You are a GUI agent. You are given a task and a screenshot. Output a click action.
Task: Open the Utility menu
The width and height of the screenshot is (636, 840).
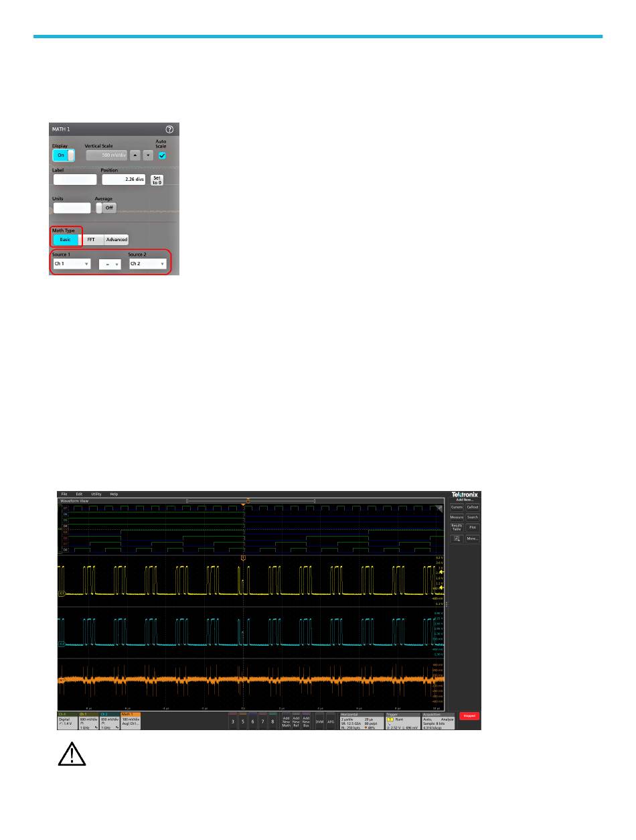tap(96, 494)
